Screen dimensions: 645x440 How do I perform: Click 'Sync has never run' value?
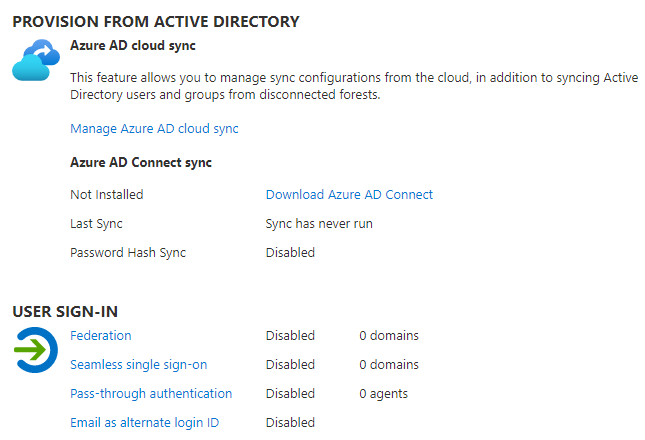pyautogui.click(x=319, y=224)
